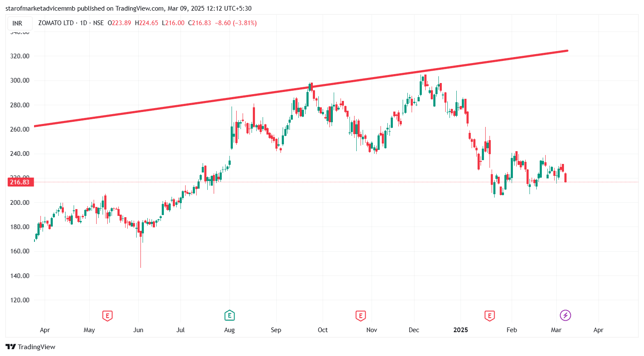Click the Apr label at the left of the time axis
644x356 pixels.
pos(45,330)
